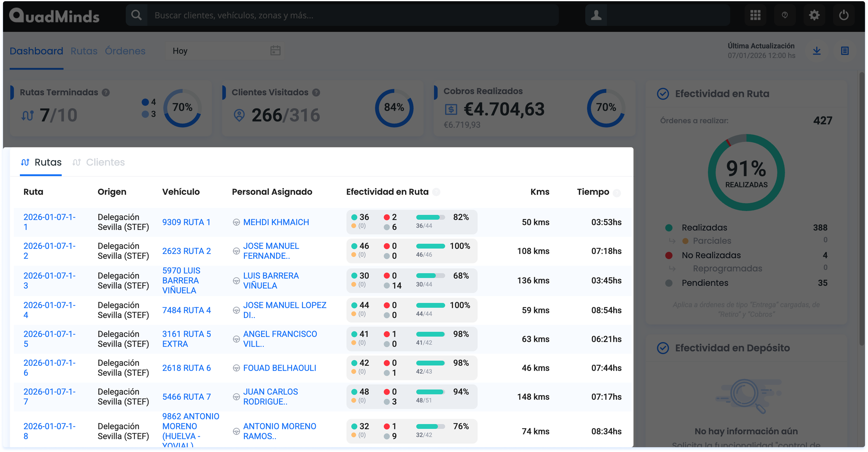Viewport: 868px width, 452px height.
Task: Open settings gear icon
Action: pyautogui.click(x=814, y=15)
